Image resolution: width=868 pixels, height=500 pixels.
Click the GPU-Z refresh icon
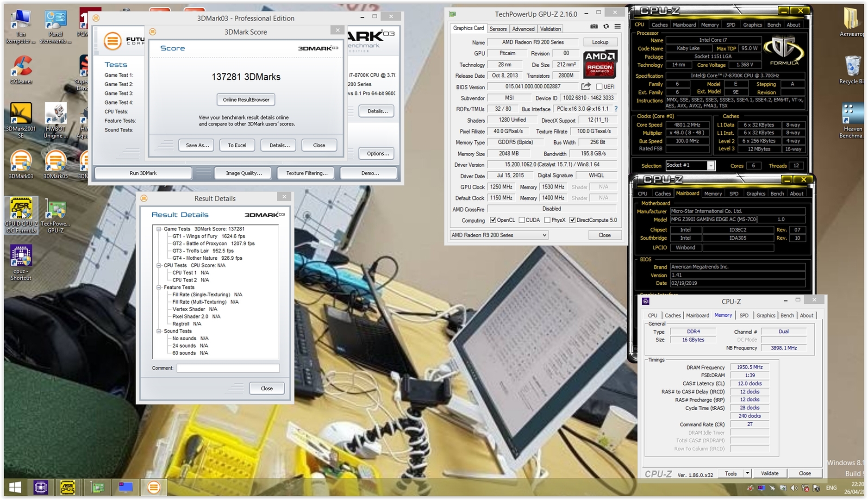pos(606,26)
